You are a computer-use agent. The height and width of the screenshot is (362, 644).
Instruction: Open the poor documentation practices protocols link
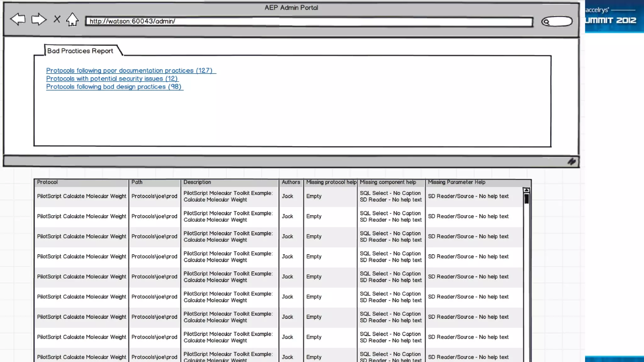(x=129, y=71)
